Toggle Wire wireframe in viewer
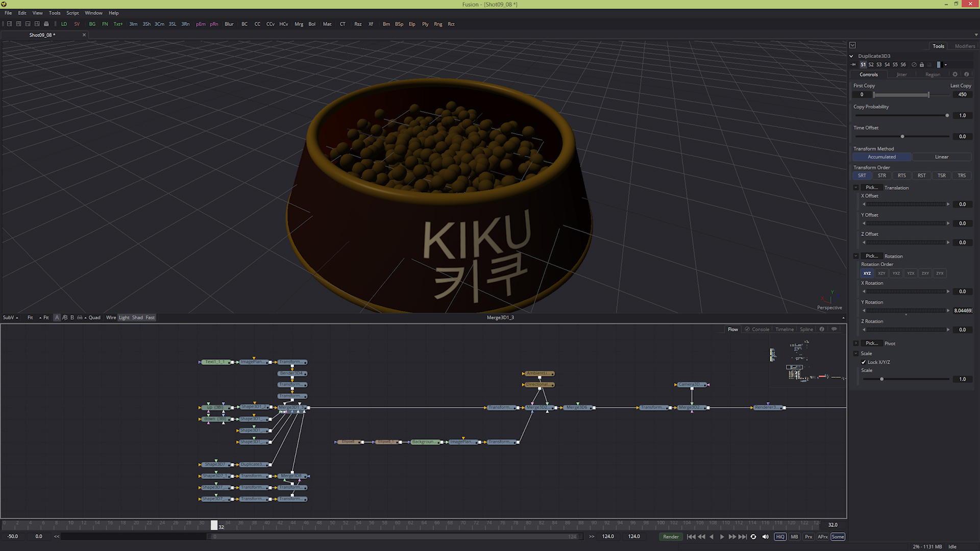Screen dimensions: 980x551 click(x=111, y=317)
